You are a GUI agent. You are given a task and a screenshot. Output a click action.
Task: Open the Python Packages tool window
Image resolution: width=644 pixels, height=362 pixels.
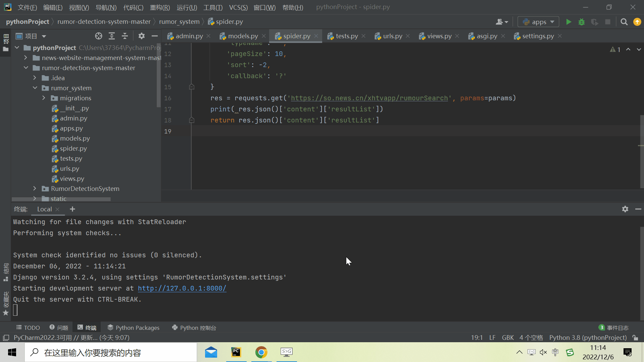(133, 327)
